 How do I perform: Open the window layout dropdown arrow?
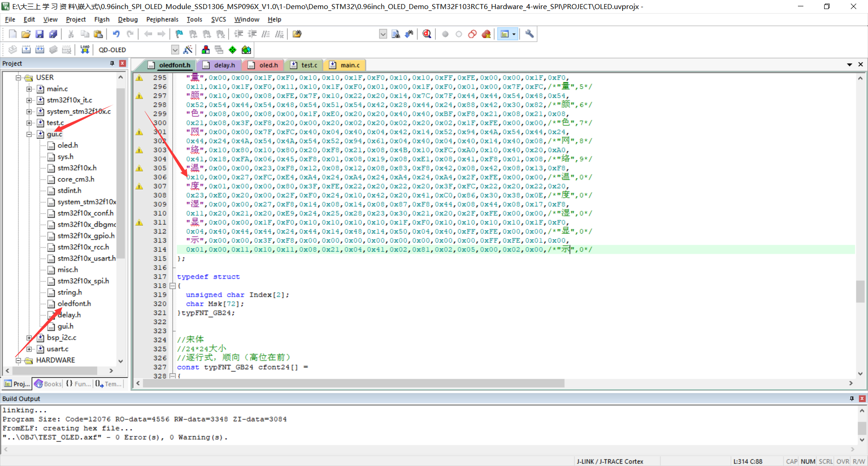click(x=514, y=34)
